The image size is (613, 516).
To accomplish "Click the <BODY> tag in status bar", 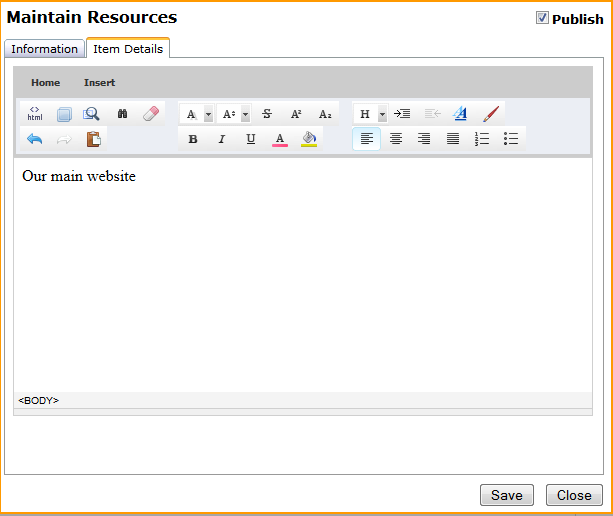I will [x=38, y=401].
